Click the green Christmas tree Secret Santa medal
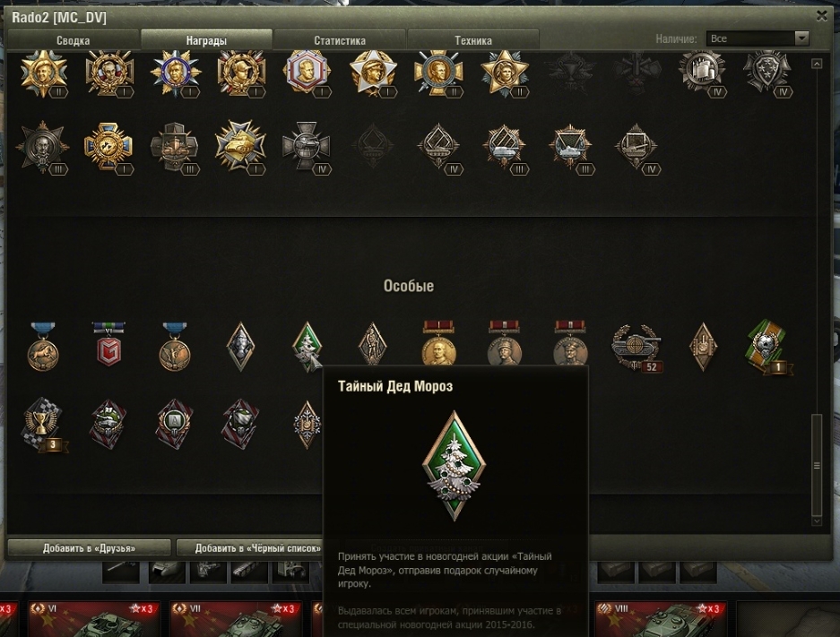This screenshot has width=840, height=637. click(x=307, y=347)
